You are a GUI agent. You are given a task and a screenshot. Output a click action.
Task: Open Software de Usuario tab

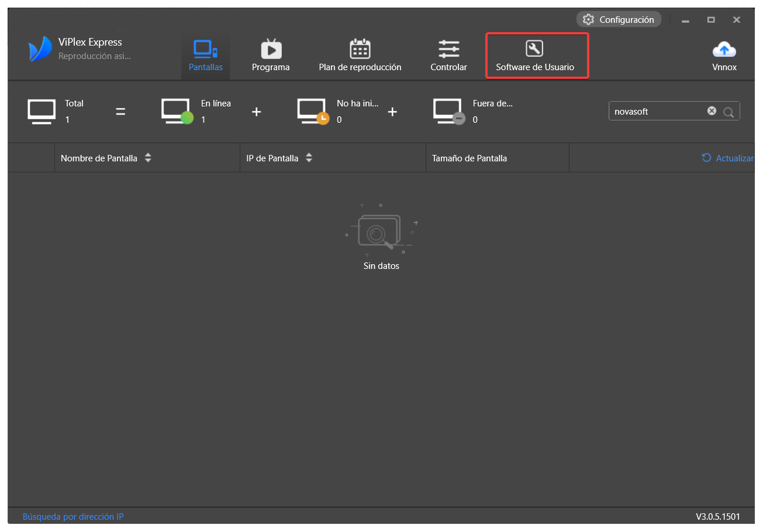pyautogui.click(x=535, y=57)
